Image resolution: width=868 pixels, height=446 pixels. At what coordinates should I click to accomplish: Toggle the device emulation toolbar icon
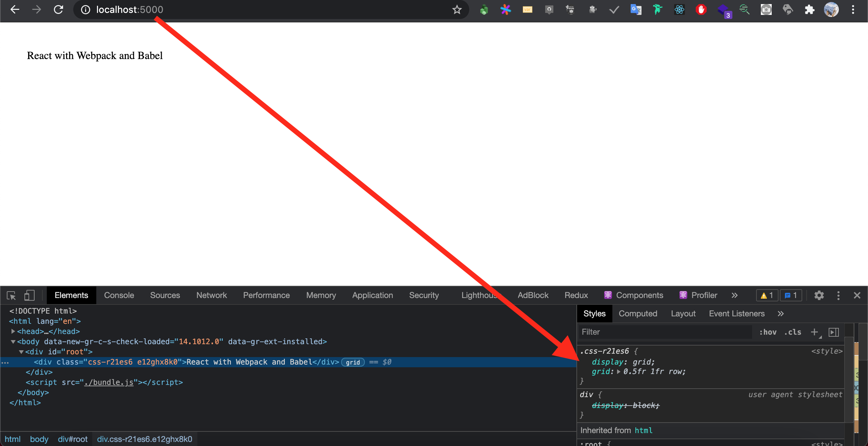pyautogui.click(x=29, y=295)
